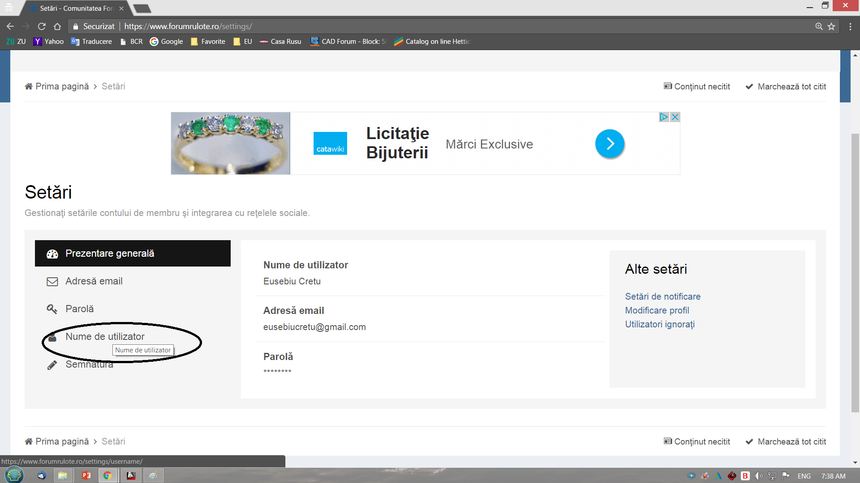Viewport: 860px width, 483px height.
Task: Open the Yahoo bookmark in bookmarks bar
Action: (50, 42)
